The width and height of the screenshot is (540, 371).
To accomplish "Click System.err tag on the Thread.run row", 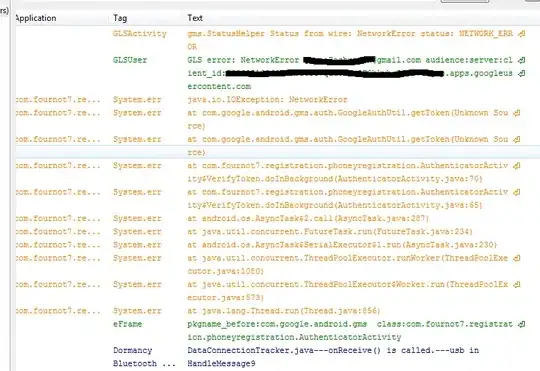I will 137,311.
